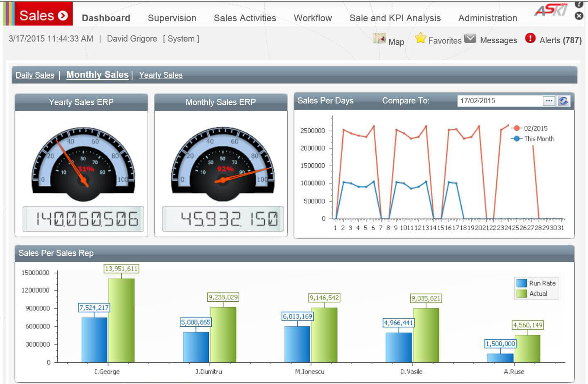
Task: Go to the Daily Sales link
Action: [35, 75]
